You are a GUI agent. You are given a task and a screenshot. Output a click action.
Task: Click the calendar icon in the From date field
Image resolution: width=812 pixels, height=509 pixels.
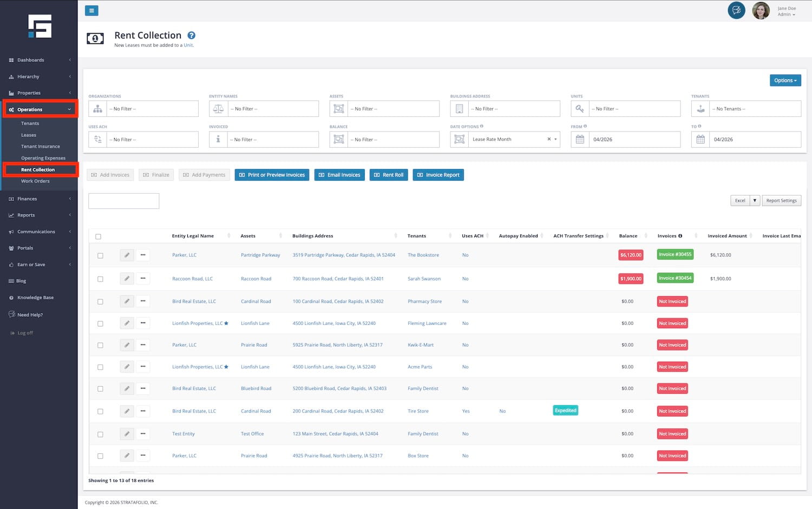tap(580, 139)
